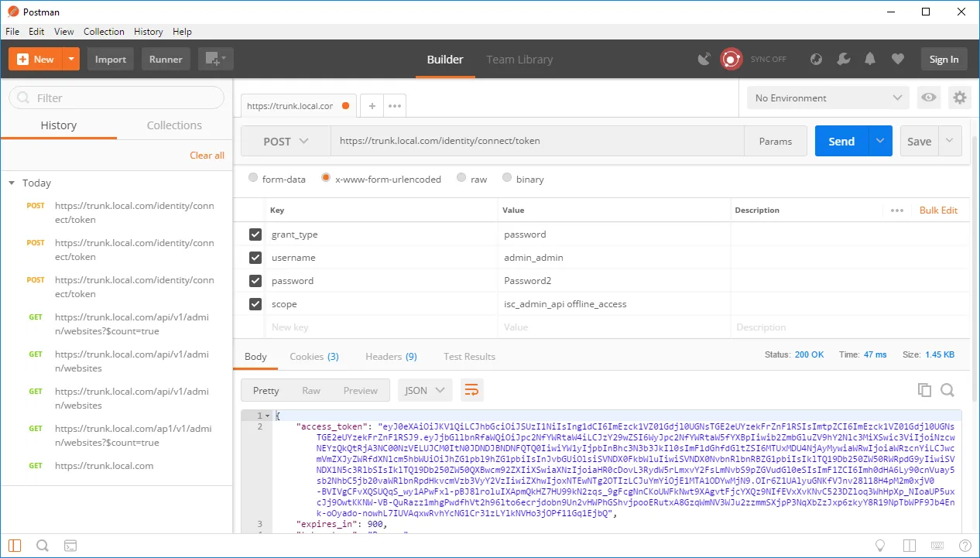Click the Clear all link
This screenshot has height=558, width=980.
tap(207, 156)
